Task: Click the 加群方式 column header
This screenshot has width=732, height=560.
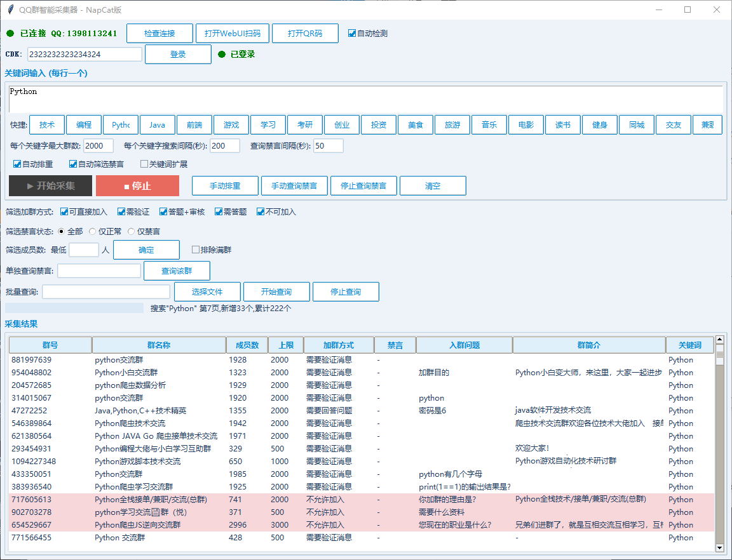Action: (339, 345)
